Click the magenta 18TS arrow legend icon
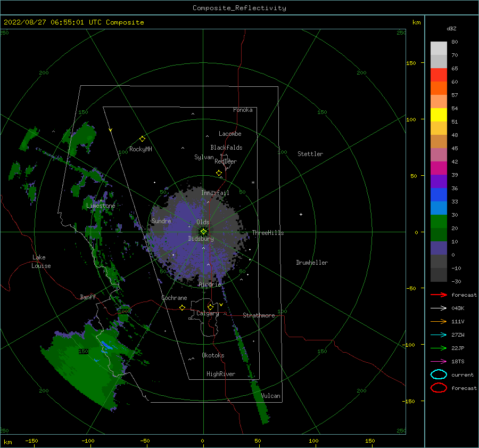Screen dimensions: 479x448 coord(439,362)
